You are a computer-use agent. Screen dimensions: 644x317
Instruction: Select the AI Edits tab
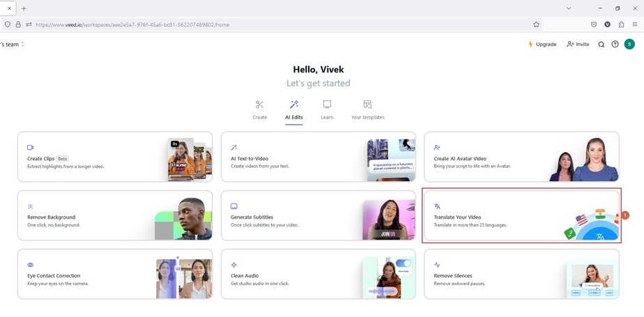tap(294, 110)
